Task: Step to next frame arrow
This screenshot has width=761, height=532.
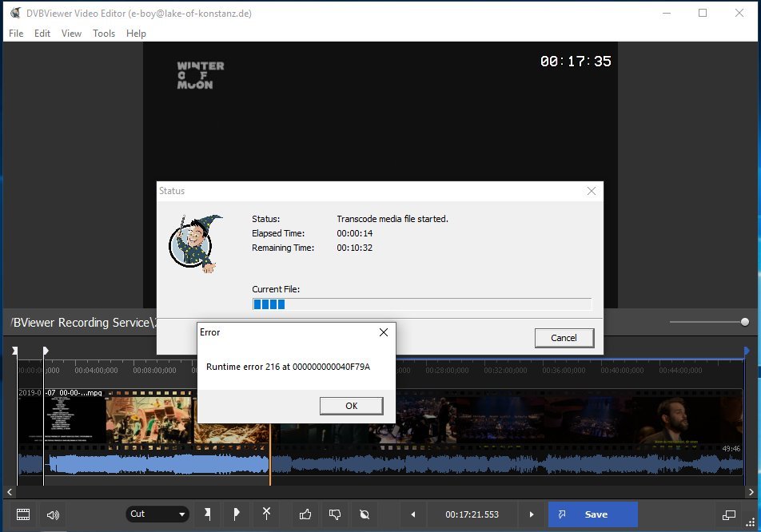Action: pos(532,514)
